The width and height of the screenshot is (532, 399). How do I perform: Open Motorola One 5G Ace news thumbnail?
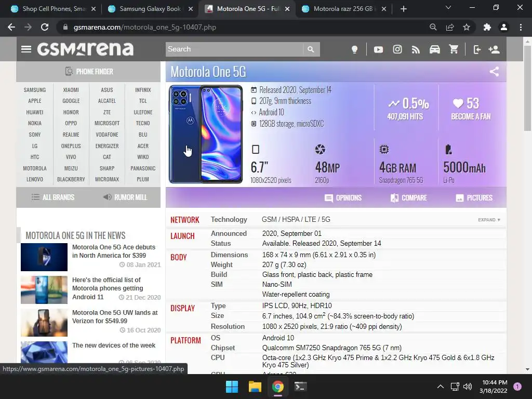point(44,257)
